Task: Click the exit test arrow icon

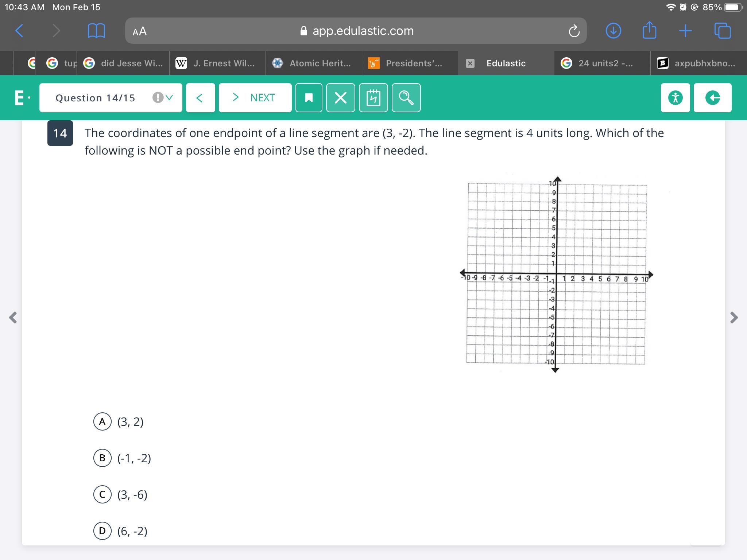Action: [712, 98]
